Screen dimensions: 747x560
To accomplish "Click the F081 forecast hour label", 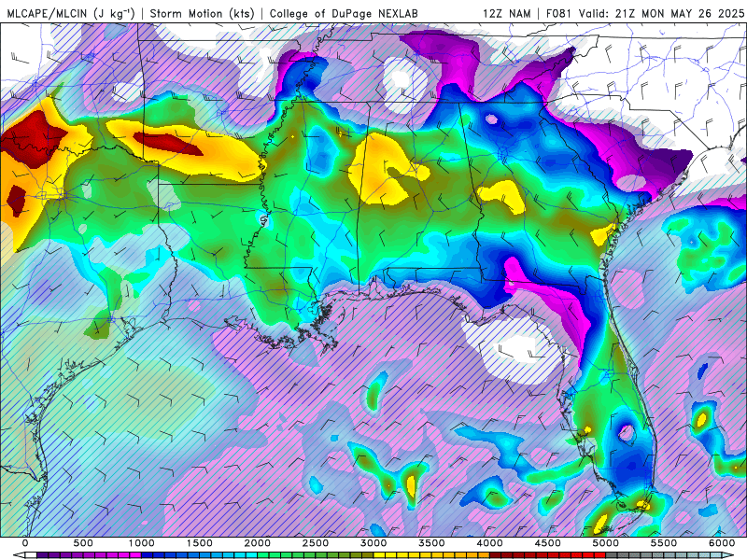I will [559, 13].
